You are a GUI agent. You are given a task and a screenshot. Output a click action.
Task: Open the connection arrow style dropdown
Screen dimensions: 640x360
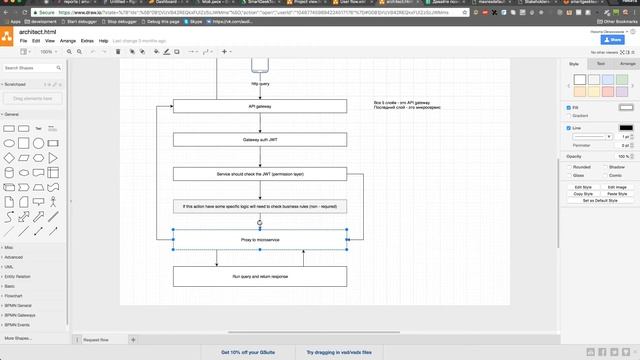(x=193, y=52)
